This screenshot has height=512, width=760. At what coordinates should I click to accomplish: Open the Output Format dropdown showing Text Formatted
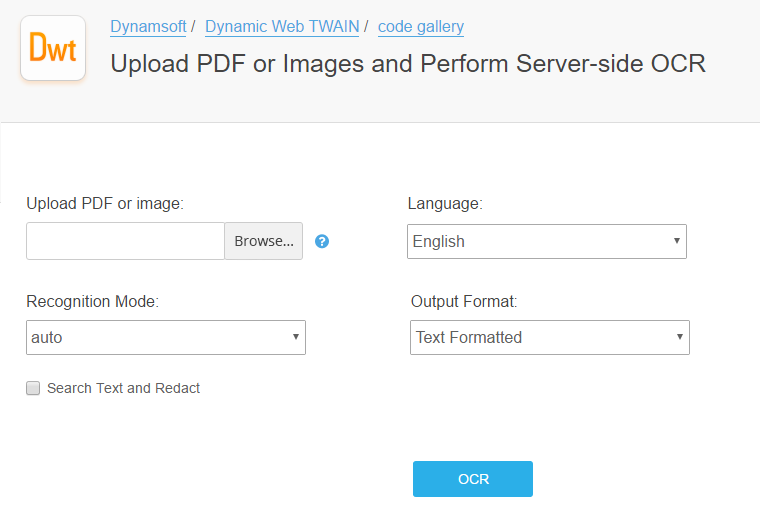tap(549, 337)
